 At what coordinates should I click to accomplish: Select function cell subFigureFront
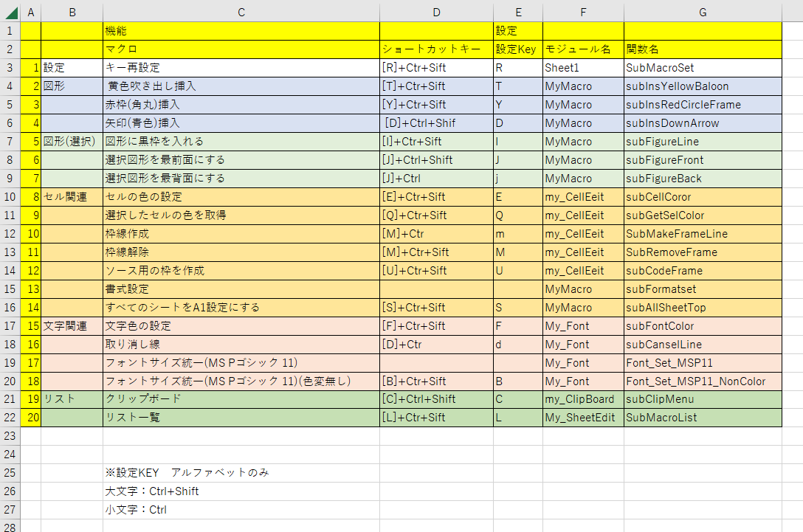point(703,160)
